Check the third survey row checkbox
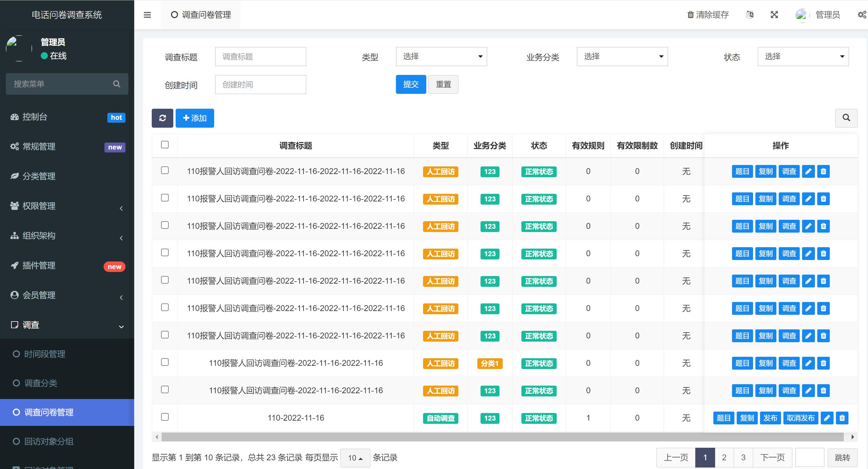Viewport: 868px width, 469px height. click(x=165, y=225)
